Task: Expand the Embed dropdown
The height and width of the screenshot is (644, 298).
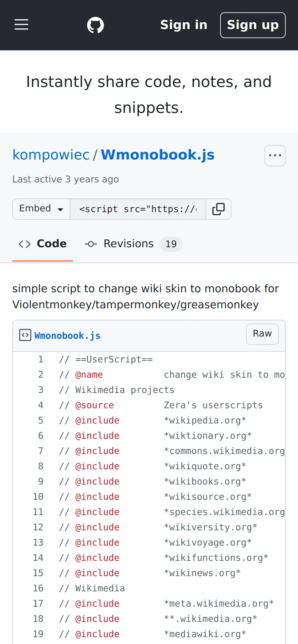Action: pyautogui.click(x=41, y=209)
